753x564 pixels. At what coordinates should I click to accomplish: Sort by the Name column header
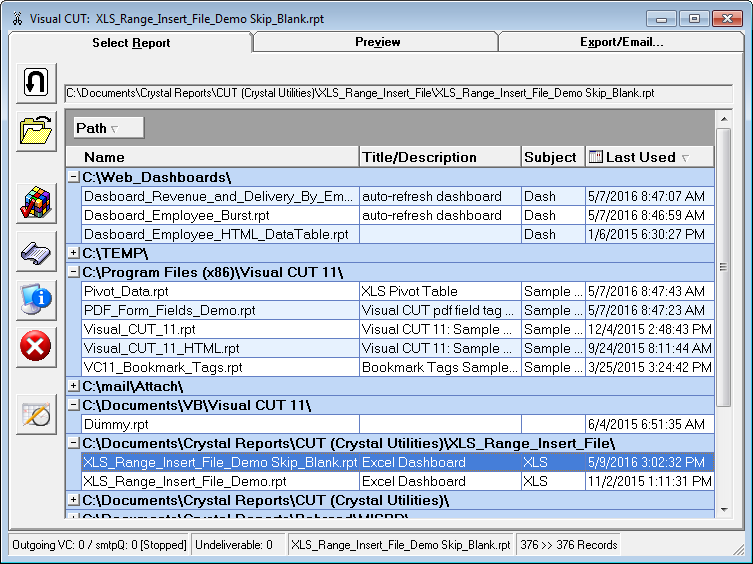click(x=212, y=157)
